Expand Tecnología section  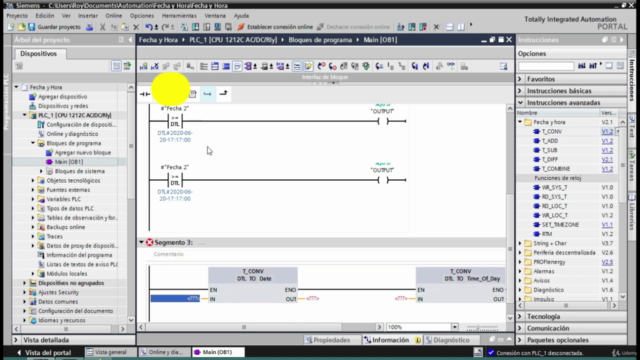coord(520,317)
